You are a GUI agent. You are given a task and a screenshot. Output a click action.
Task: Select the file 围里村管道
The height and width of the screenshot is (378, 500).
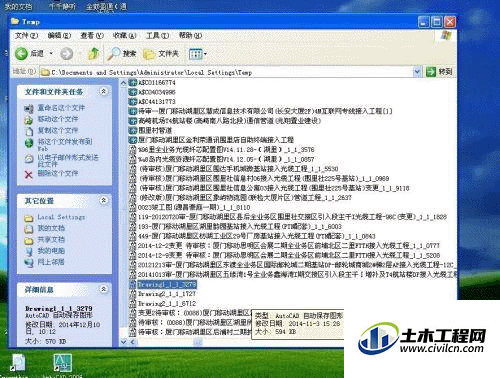(155, 130)
